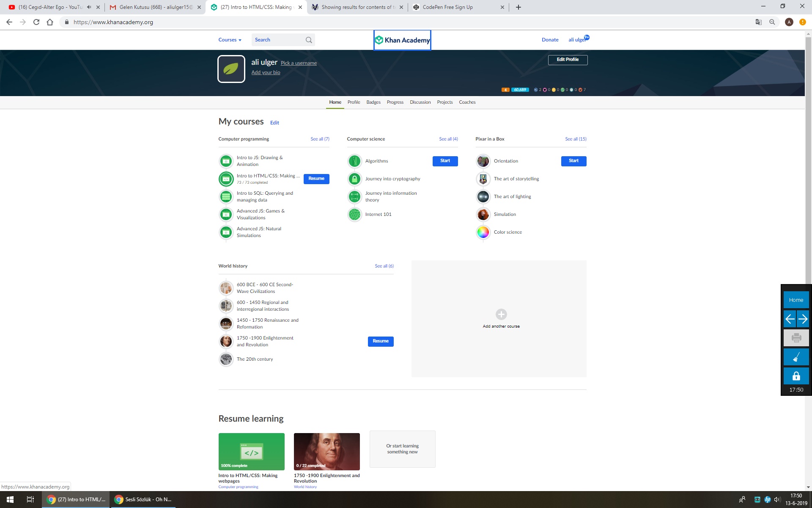Resume Intro to HTML/CSS course
812x508 pixels.
pos(316,179)
